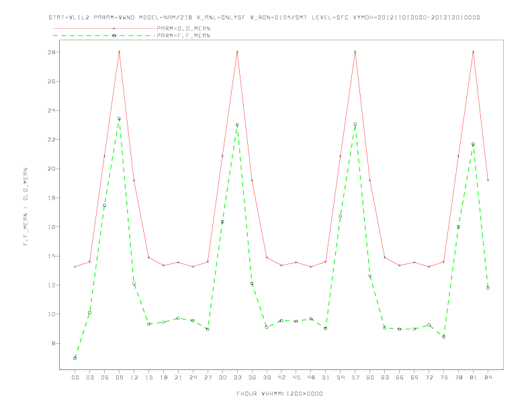Select the green F.F_MEAN marker at hour 30
Image resolution: width=532 pixels, height=411 pixels.
[x=222, y=222]
